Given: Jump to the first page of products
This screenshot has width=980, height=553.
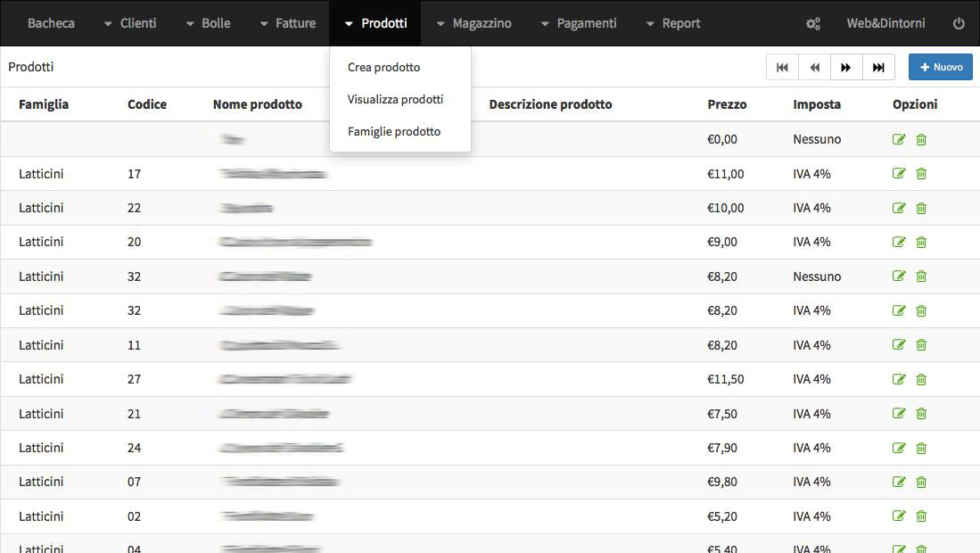Looking at the screenshot, I should click(x=783, y=68).
